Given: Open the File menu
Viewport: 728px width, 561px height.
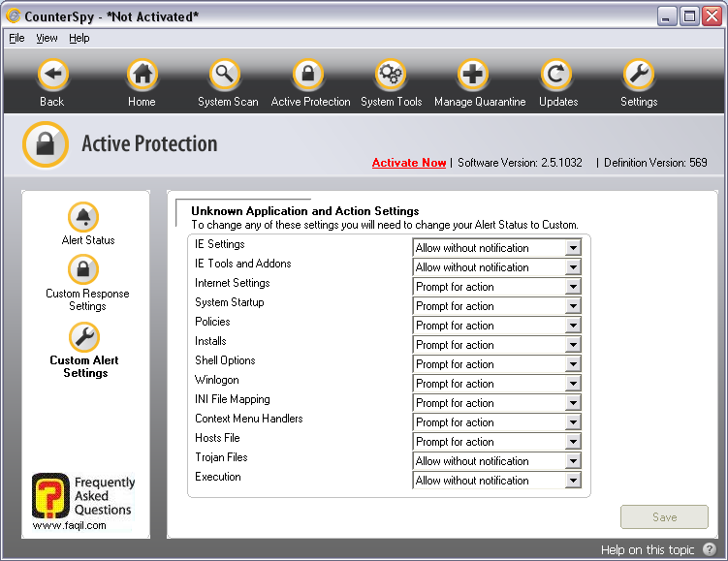Looking at the screenshot, I should click(16, 38).
